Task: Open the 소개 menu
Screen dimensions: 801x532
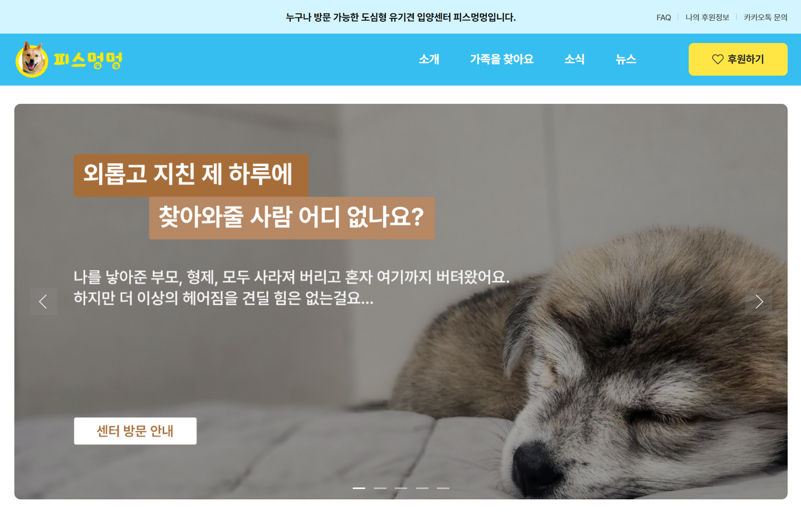Action: pyautogui.click(x=429, y=59)
